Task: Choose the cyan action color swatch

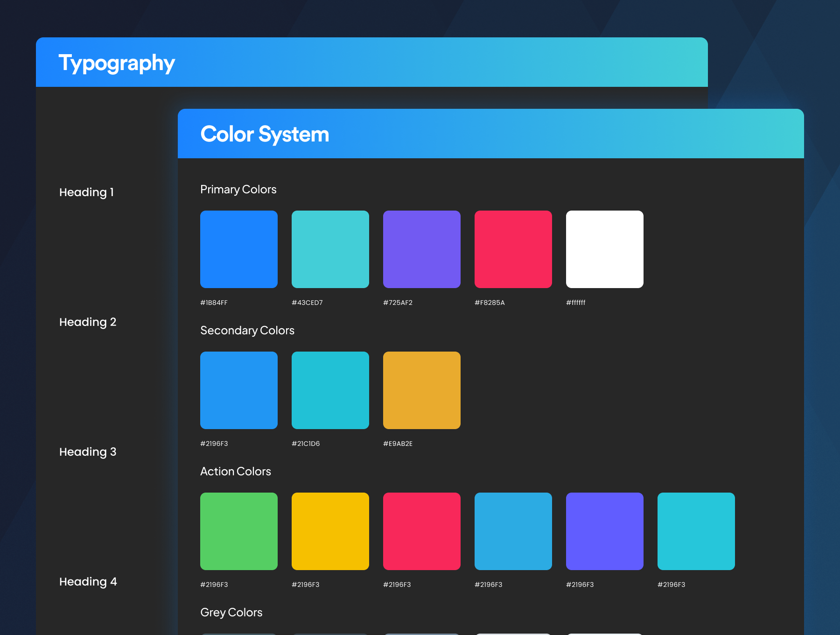Action: 696,531
